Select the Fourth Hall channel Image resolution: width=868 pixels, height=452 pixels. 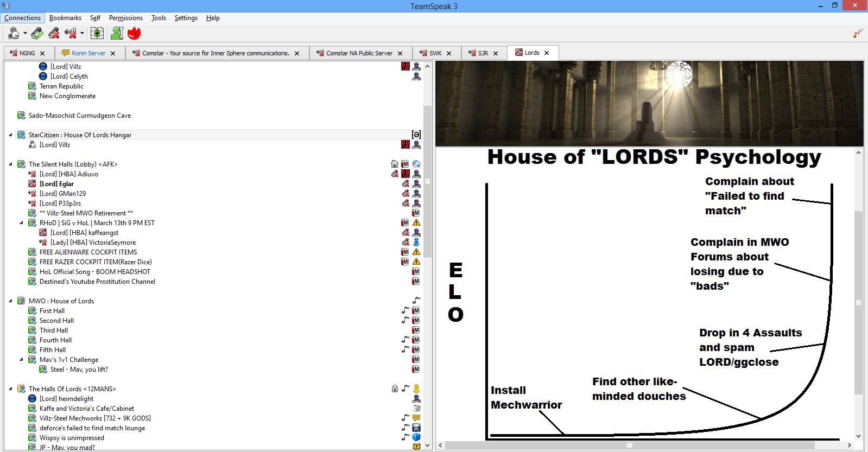55,340
